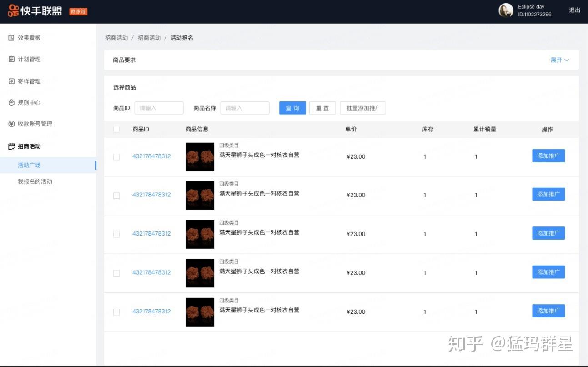Check the select-all checkbox in table header
The width and height of the screenshot is (588, 367).
[x=116, y=129]
